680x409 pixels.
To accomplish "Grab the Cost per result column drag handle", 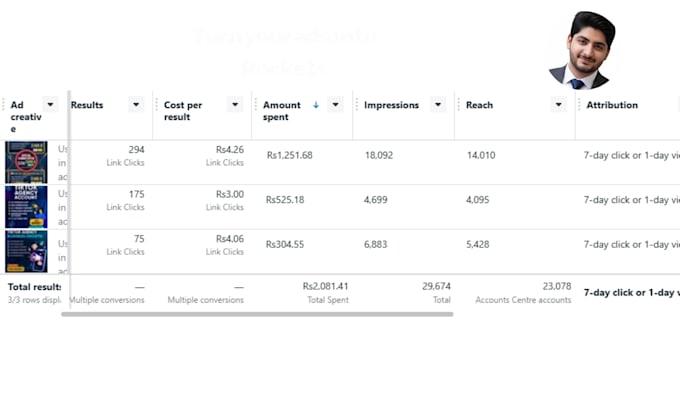I will pos(157,105).
